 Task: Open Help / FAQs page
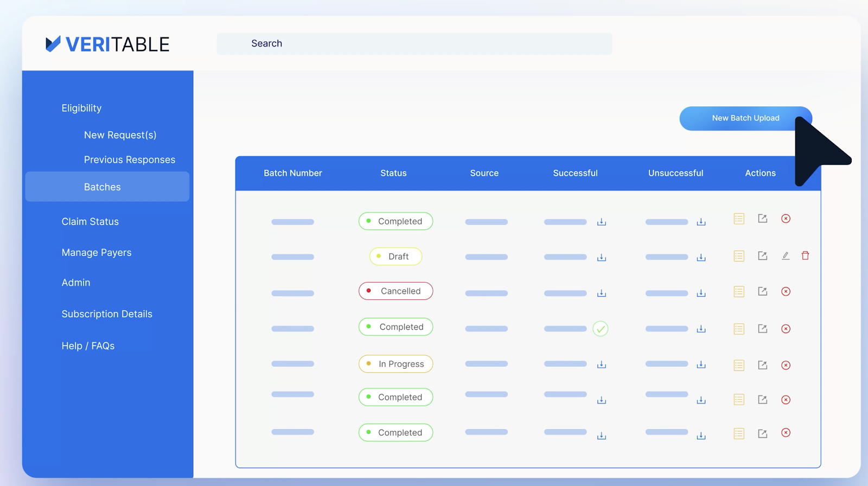point(88,346)
